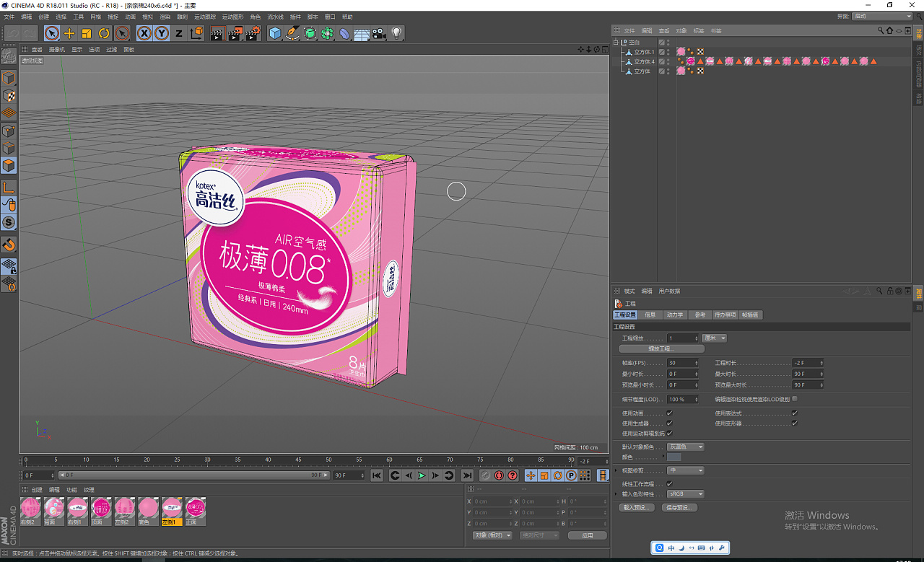Select the Live Selection tool
Image resolution: width=924 pixels, height=562 pixels.
coord(52,33)
